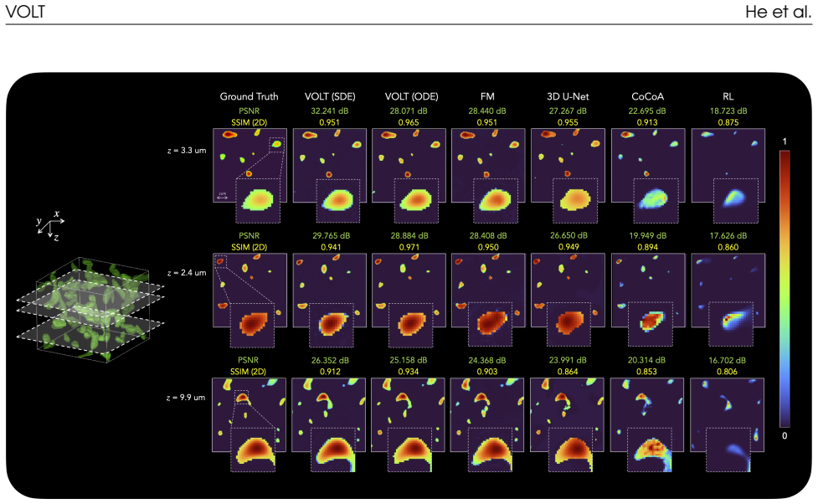Click the SSIM value '0.853'
The image size is (818, 504).
(x=647, y=372)
